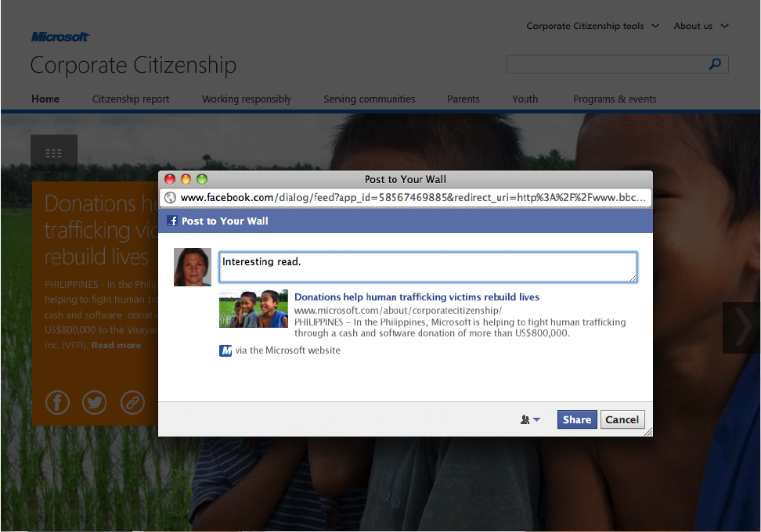This screenshot has height=532, width=761.
Task: Open the grid menu icon on the banner
Action: [53, 153]
